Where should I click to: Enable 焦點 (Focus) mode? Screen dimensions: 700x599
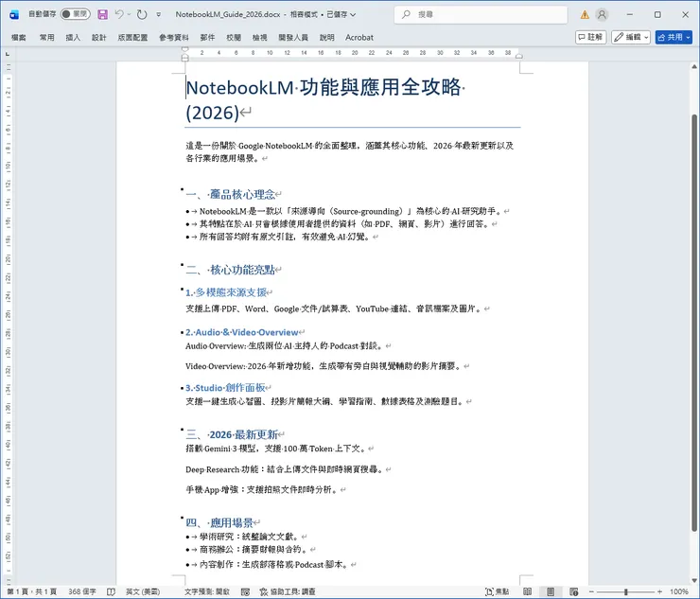click(x=497, y=591)
